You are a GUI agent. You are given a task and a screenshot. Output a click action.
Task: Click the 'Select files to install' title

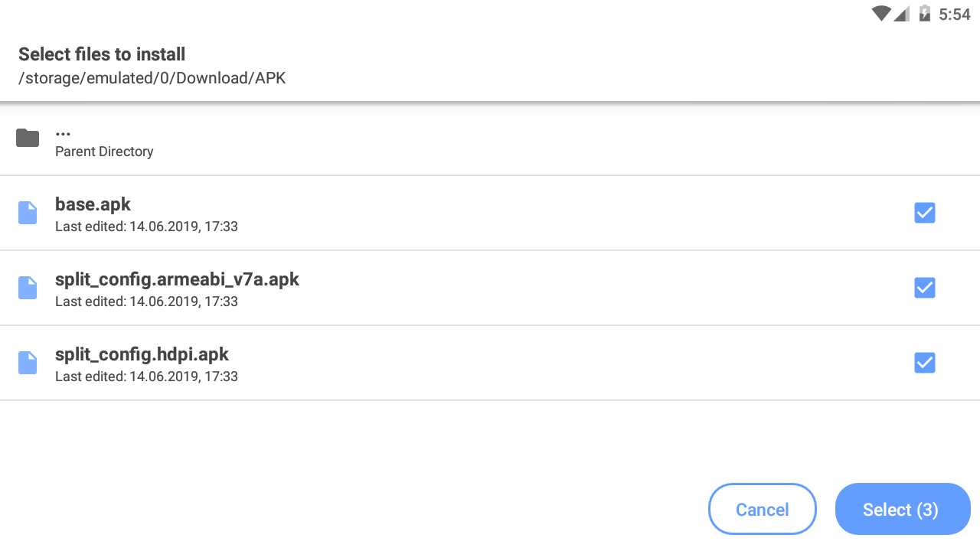(102, 54)
